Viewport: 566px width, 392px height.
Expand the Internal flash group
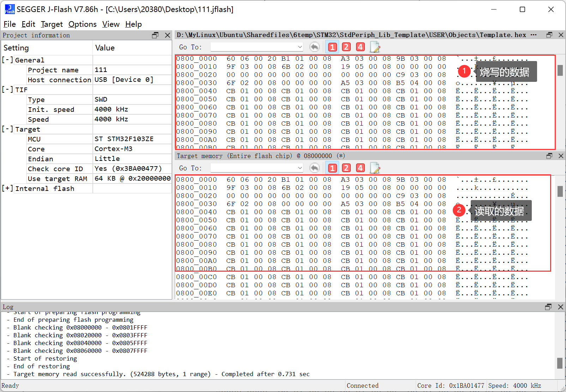pyautogui.click(x=7, y=188)
